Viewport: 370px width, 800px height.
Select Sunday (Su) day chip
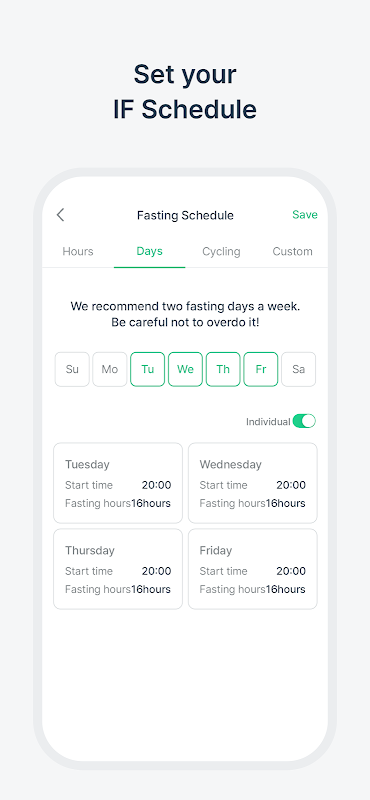click(72, 369)
